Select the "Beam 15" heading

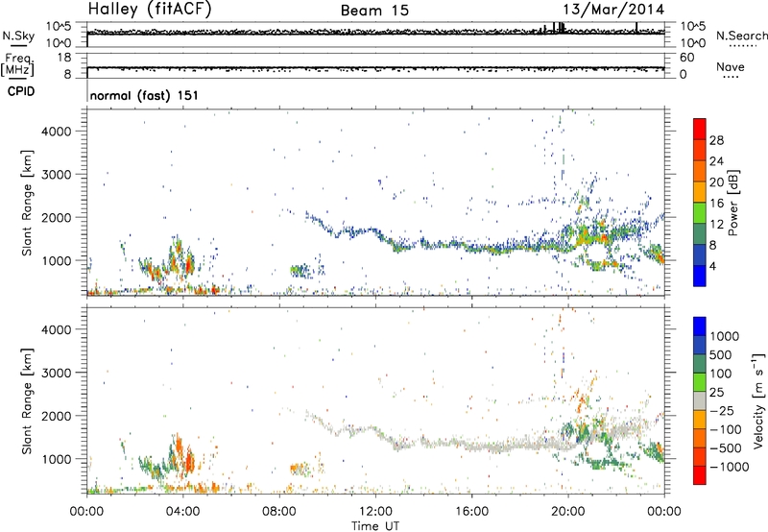point(374,11)
